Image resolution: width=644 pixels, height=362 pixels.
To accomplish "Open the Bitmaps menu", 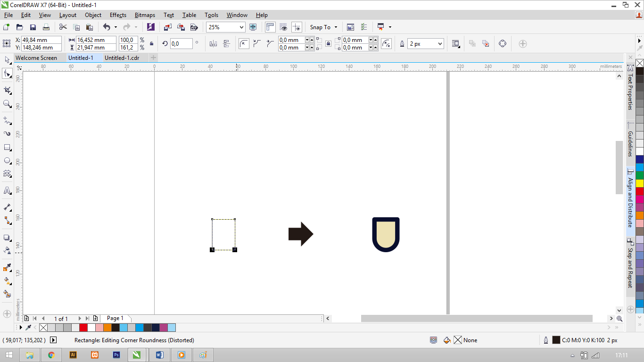I will pos(144,15).
